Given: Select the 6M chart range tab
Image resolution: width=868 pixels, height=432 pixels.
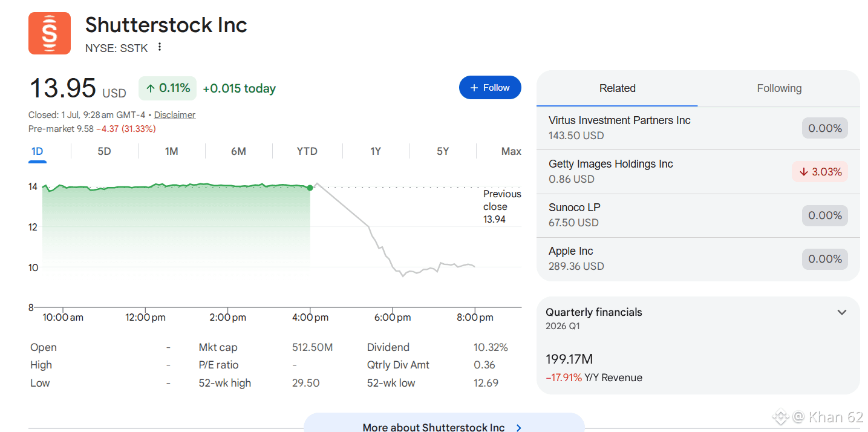Looking at the screenshot, I should tap(238, 151).
